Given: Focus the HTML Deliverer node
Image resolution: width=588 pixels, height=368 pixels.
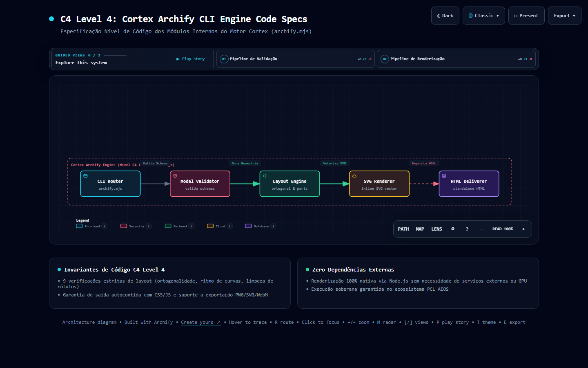Looking at the screenshot, I should pyautogui.click(x=469, y=184).
